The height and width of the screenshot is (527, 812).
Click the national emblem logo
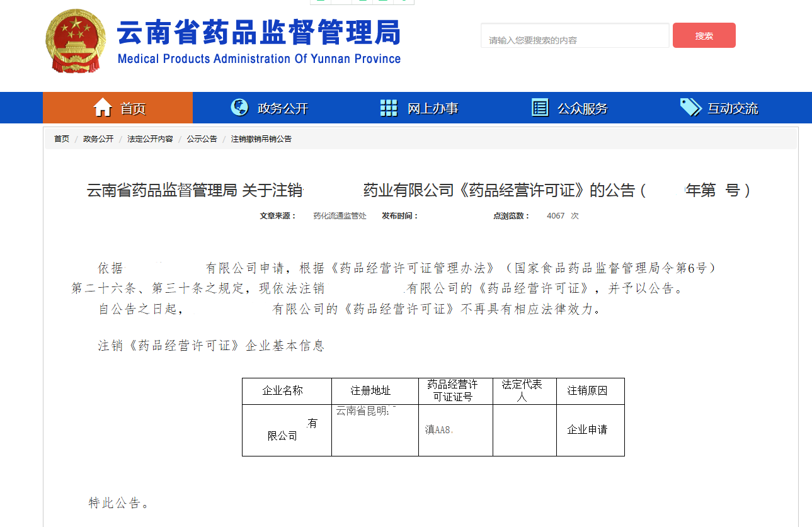(x=76, y=41)
